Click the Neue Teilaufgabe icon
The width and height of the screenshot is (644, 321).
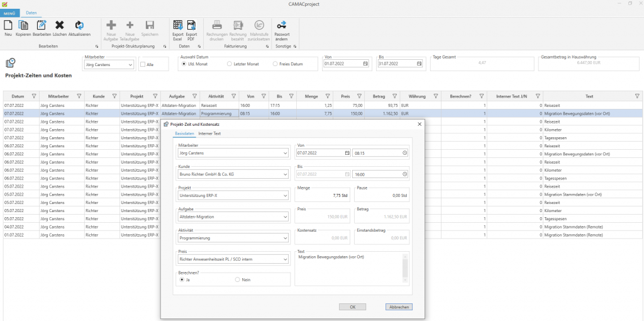click(130, 25)
